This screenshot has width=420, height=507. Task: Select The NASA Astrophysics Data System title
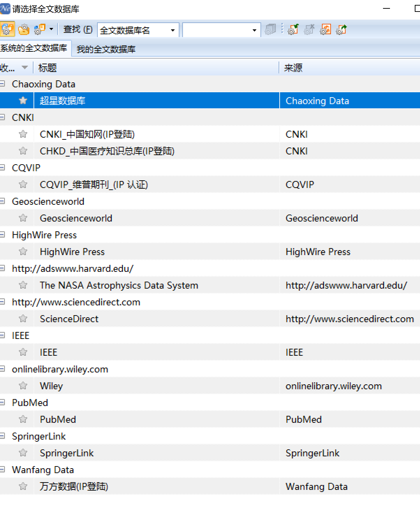[119, 285]
